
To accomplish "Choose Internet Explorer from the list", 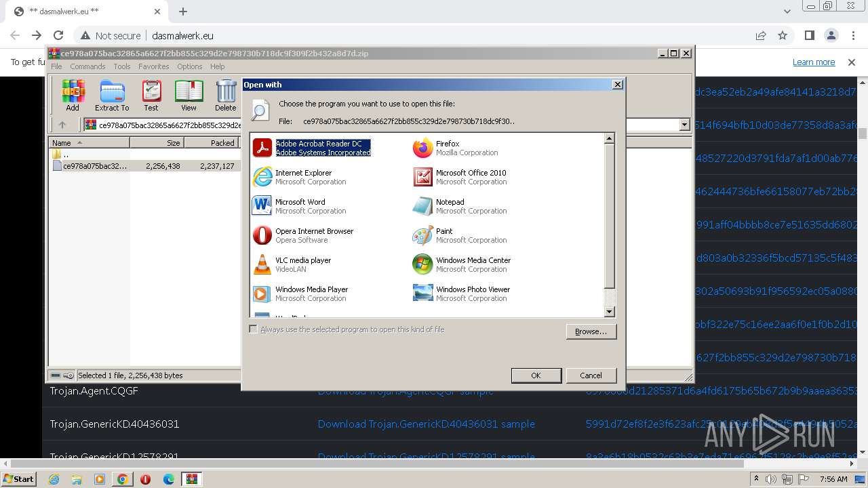I will (x=299, y=177).
